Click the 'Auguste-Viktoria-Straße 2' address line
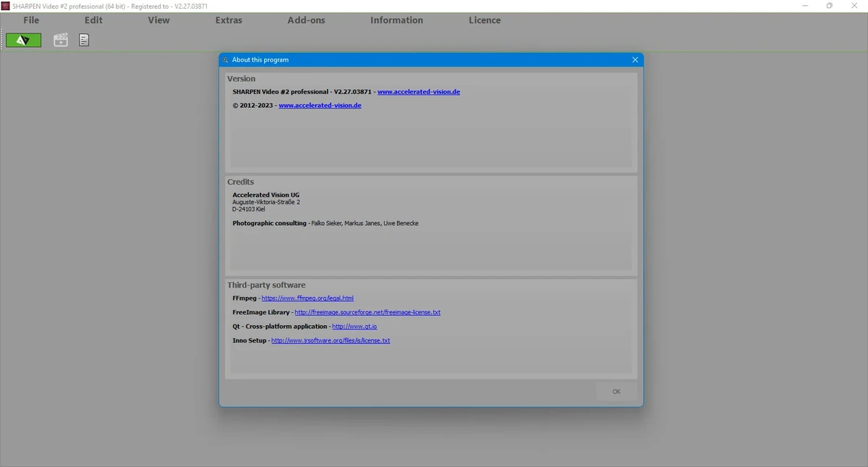This screenshot has width=868, height=467. (x=266, y=202)
